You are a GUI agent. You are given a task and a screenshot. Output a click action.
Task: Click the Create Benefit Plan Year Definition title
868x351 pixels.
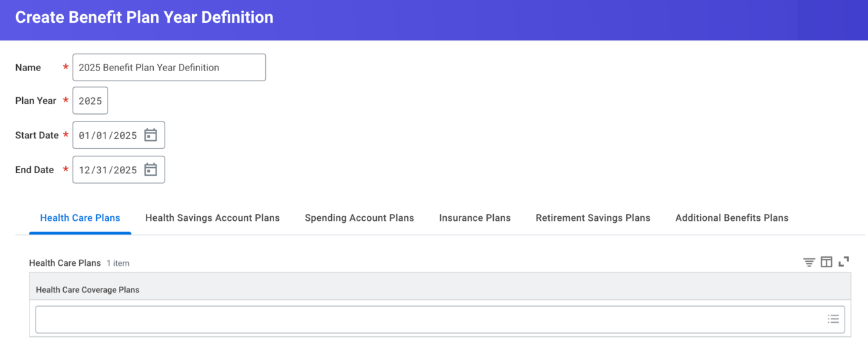point(144,17)
